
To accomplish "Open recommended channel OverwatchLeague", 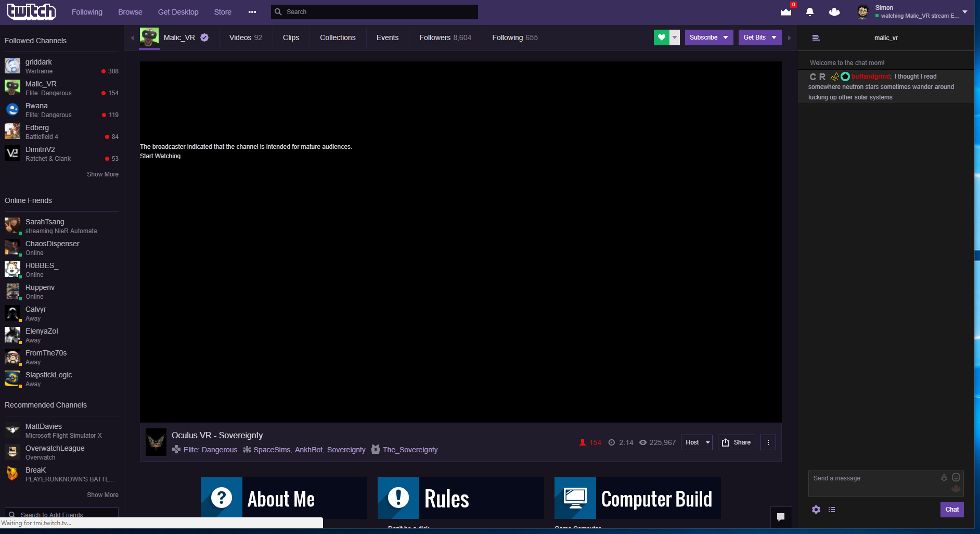I will (x=61, y=452).
